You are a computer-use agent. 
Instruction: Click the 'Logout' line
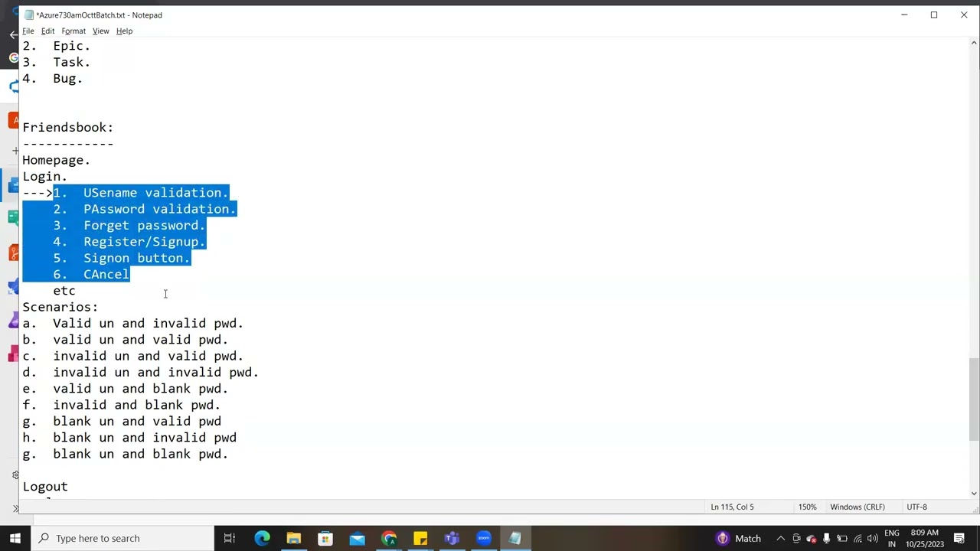[45, 487]
